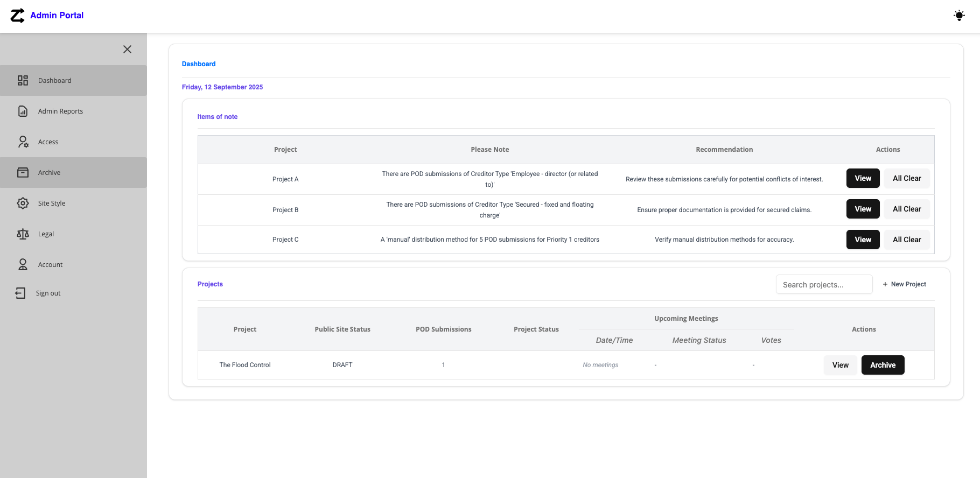Screen dimensions: 980x478
Task: Open the Legal menu item
Action: [46, 234]
